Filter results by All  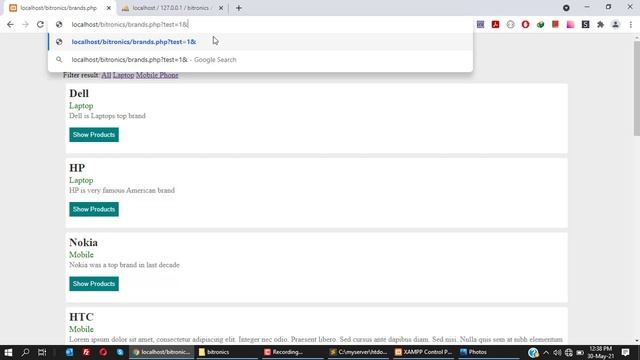point(106,75)
